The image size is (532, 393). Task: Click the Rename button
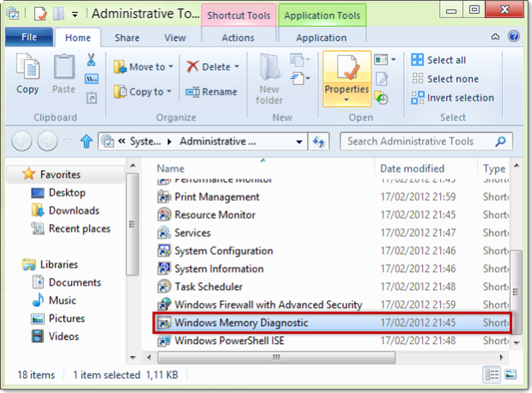pyautogui.click(x=211, y=92)
